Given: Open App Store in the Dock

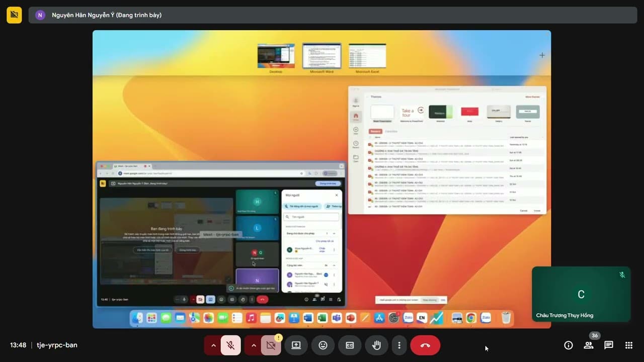Looking at the screenshot, I should (379, 318).
